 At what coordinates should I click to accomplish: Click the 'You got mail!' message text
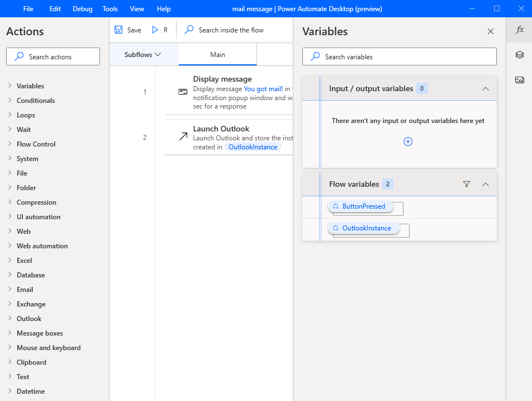(263, 89)
